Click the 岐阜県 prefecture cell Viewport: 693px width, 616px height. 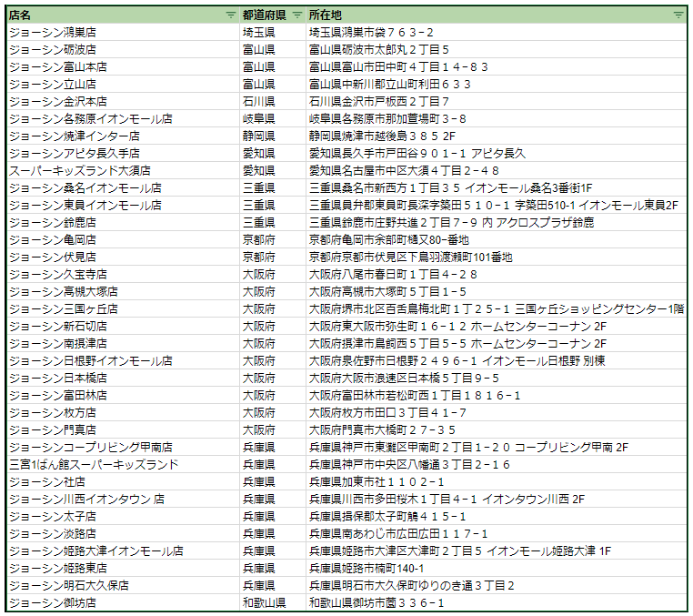(x=273, y=118)
